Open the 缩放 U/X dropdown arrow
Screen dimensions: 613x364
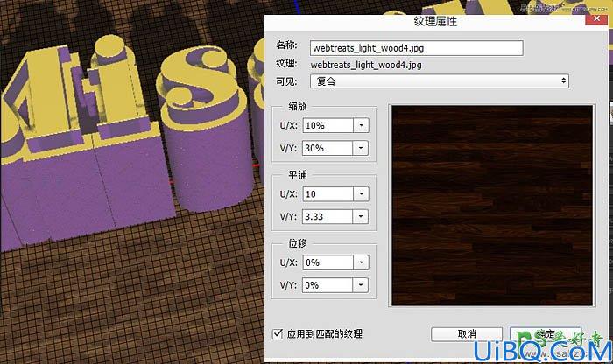(361, 125)
